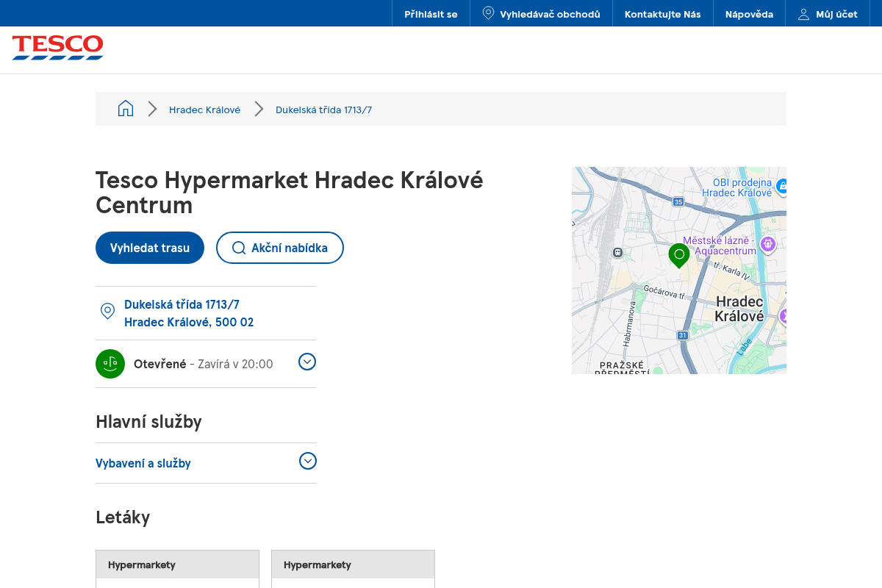
Task: Open Nápověda help menu item
Action: tap(749, 14)
